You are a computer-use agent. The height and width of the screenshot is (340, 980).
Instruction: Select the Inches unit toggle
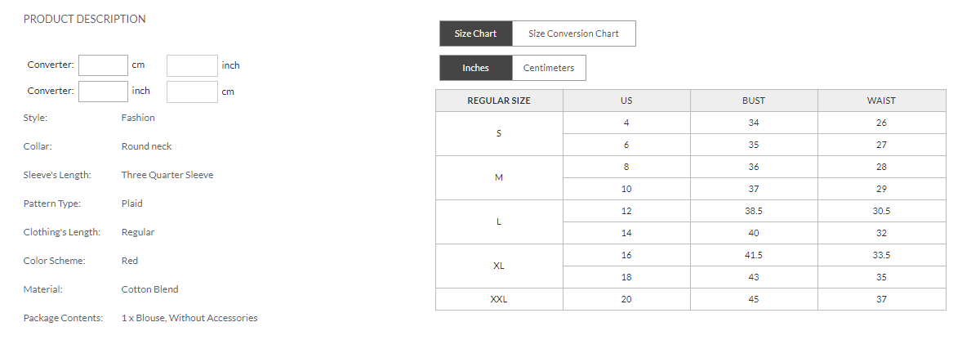point(475,68)
